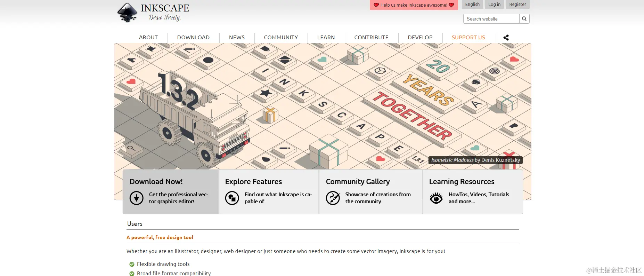Click the Explore Features shapes icon

pos(232,198)
